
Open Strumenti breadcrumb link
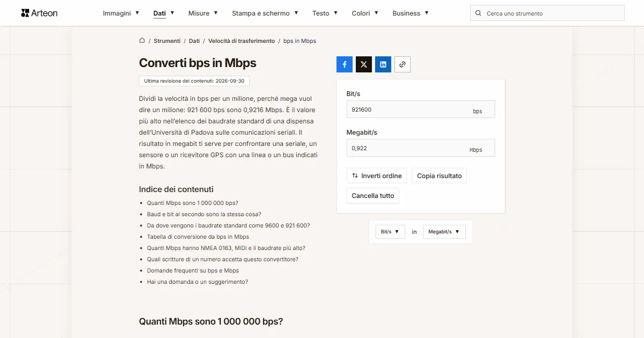coord(167,41)
